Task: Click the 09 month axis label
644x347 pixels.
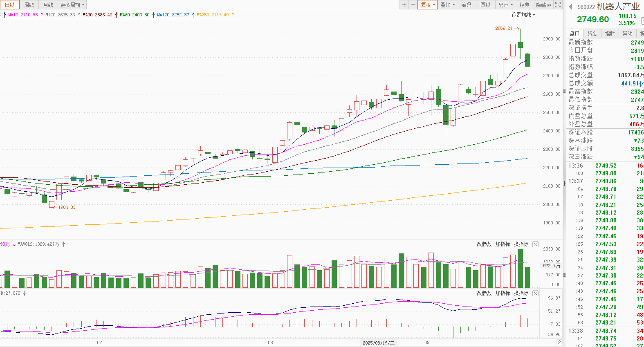Action: 427,343
